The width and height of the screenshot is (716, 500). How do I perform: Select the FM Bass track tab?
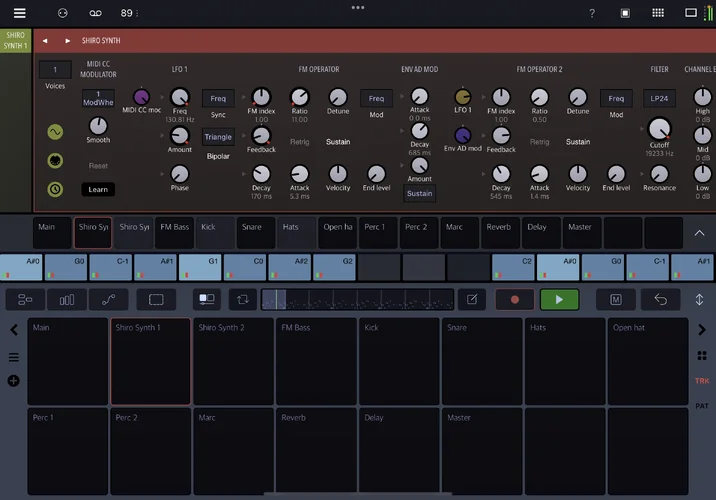pos(175,228)
